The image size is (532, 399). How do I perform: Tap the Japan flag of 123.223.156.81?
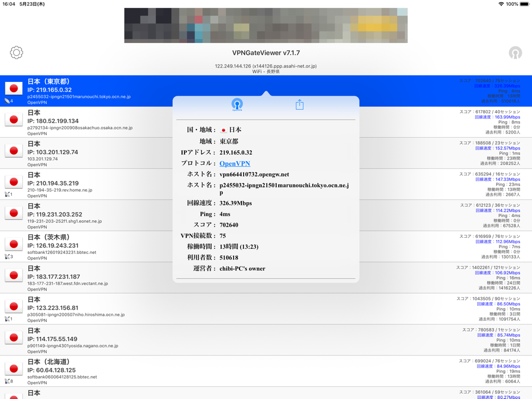(x=14, y=307)
